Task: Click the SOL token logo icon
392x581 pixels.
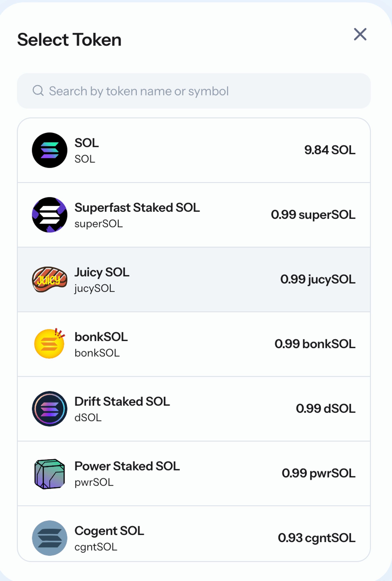Action: tap(49, 150)
